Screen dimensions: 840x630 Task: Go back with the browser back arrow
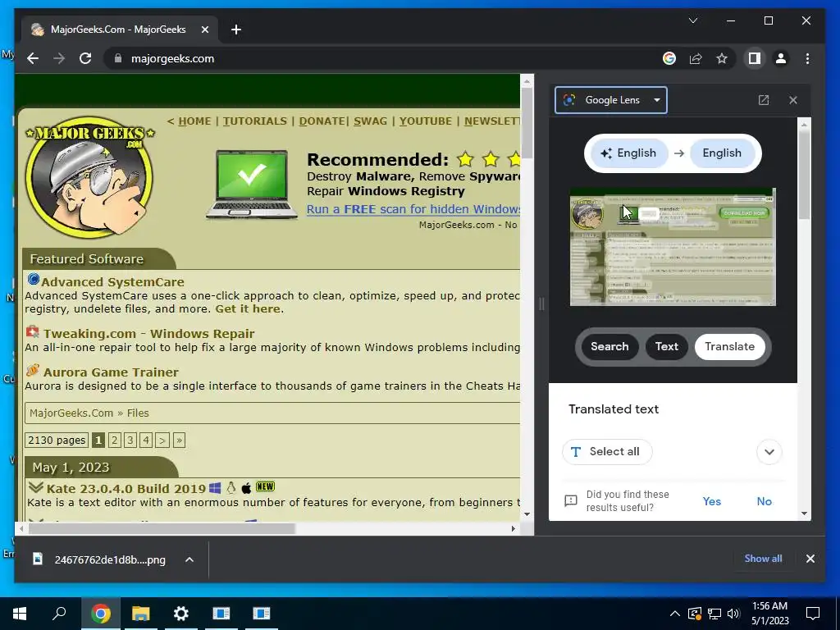33,58
